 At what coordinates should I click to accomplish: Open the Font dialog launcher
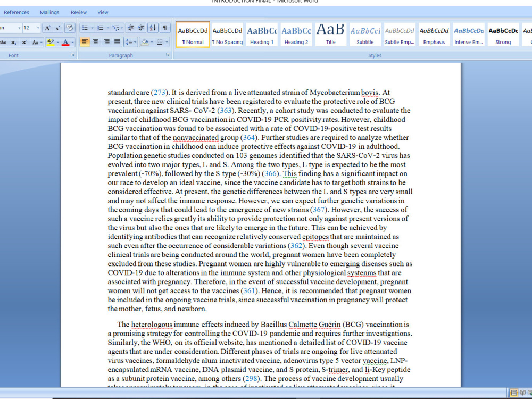pyautogui.click(x=72, y=55)
